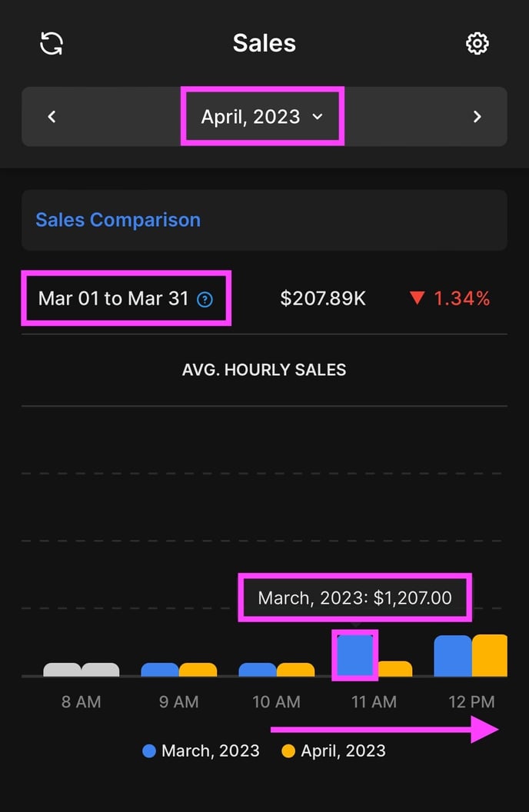Tap the refresh sync icon

(x=52, y=43)
